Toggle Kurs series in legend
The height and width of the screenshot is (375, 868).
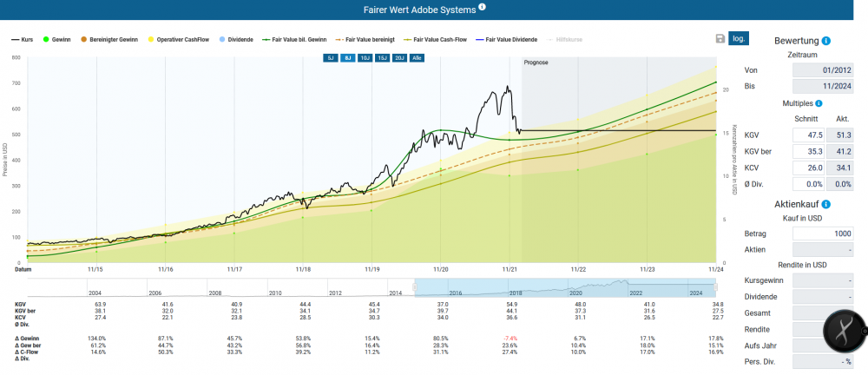[x=23, y=40]
